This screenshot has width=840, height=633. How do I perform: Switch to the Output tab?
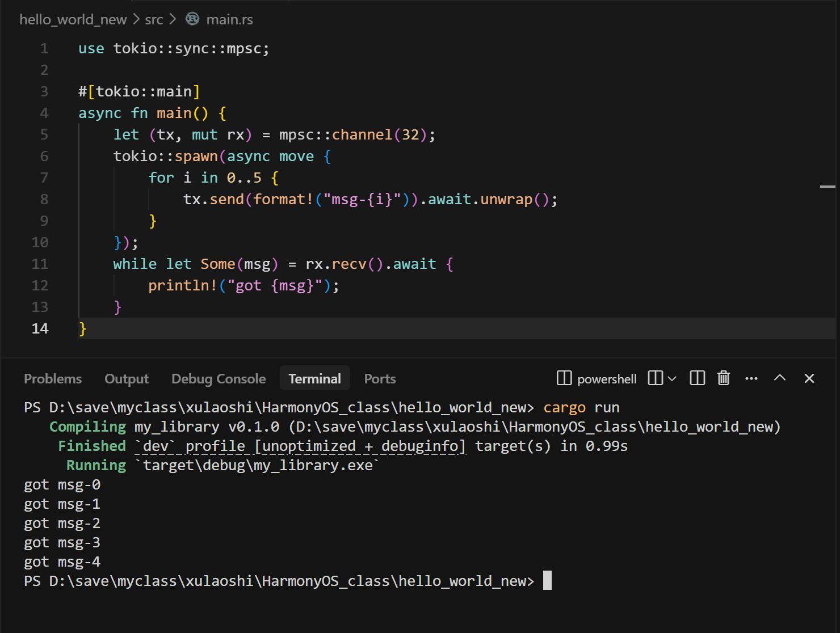tap(127, 379)
